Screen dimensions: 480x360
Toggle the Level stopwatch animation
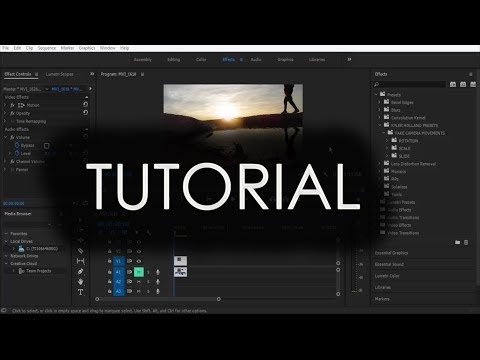click(17, 153)
